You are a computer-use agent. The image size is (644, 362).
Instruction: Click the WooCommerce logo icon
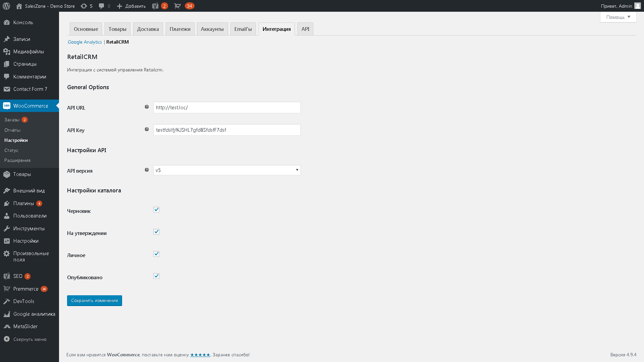pos(7,106)
